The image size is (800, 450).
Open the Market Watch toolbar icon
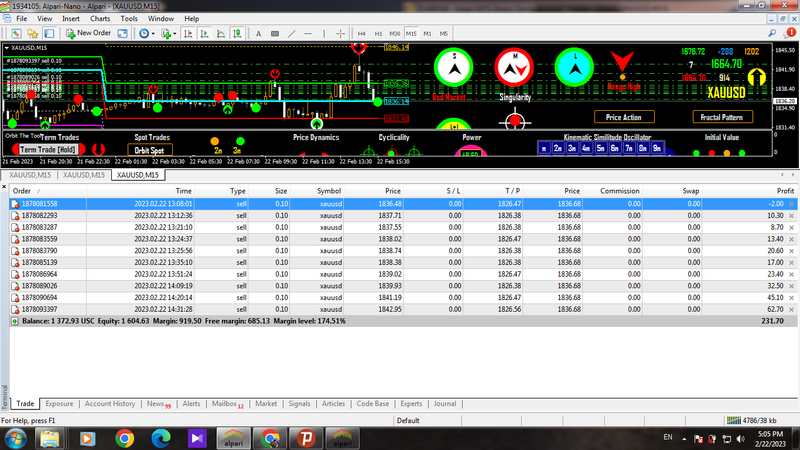pyautogui.click(x=18, y=32)
